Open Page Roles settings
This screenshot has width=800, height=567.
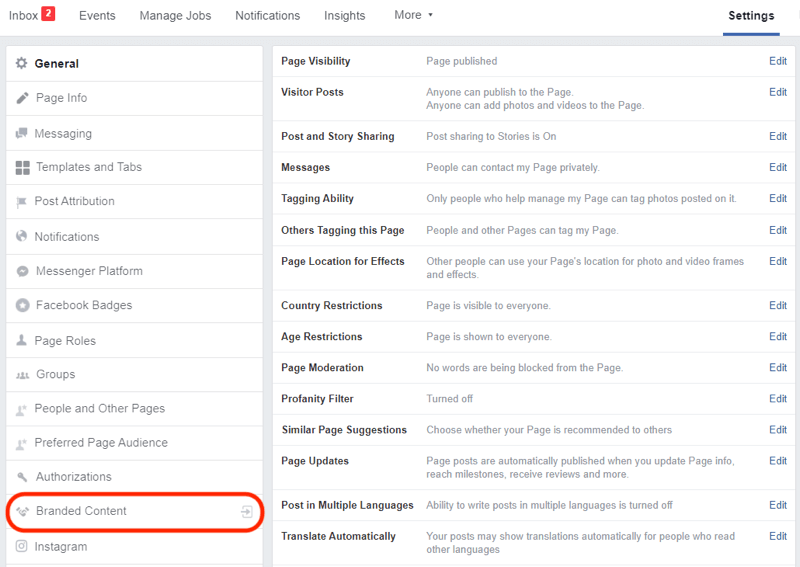134,340
